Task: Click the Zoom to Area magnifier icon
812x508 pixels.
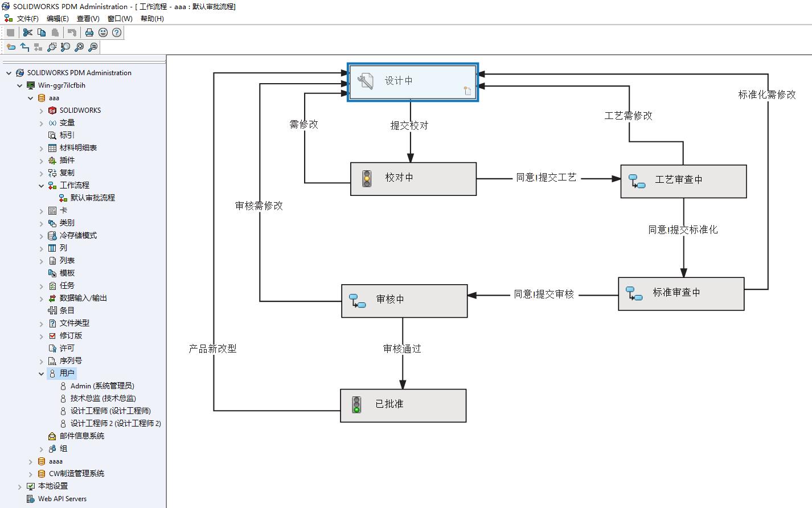Action: pyautogui.click(x=52, y=47)
